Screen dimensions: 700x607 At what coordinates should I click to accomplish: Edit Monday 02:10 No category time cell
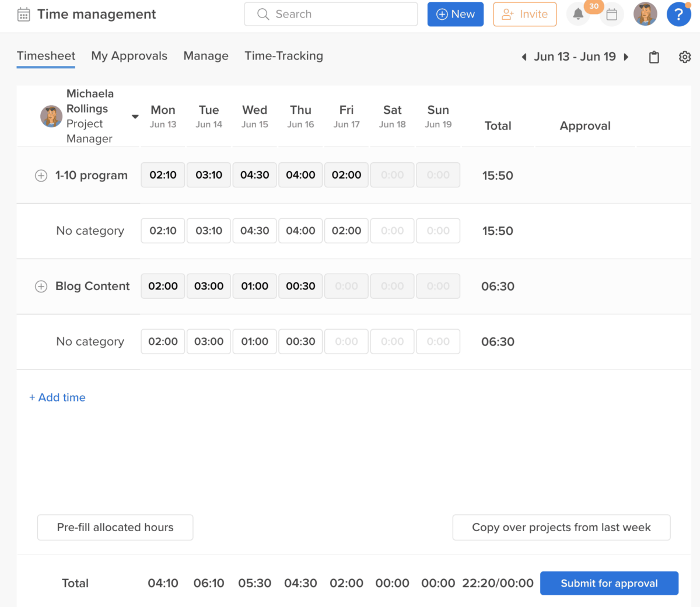tap(163, 231)
